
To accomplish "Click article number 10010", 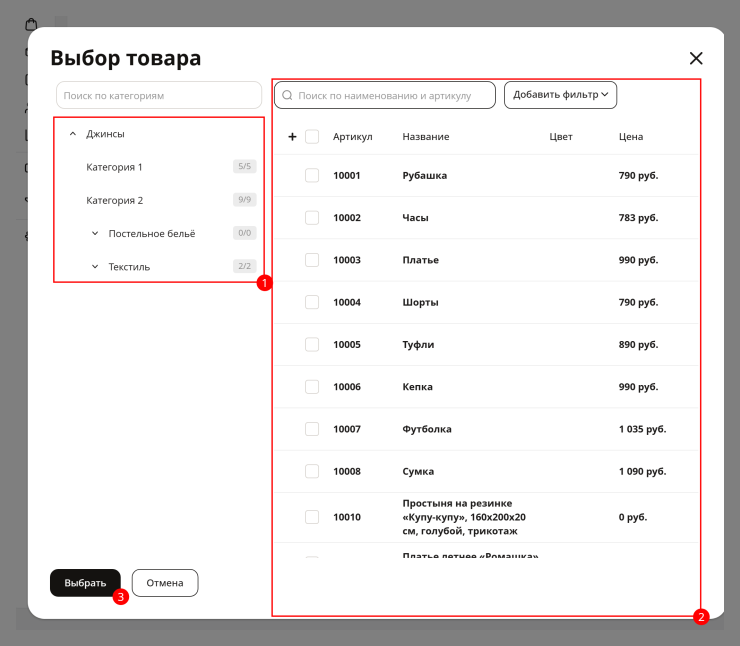I will pyautogui.click(x=347, y=517).
